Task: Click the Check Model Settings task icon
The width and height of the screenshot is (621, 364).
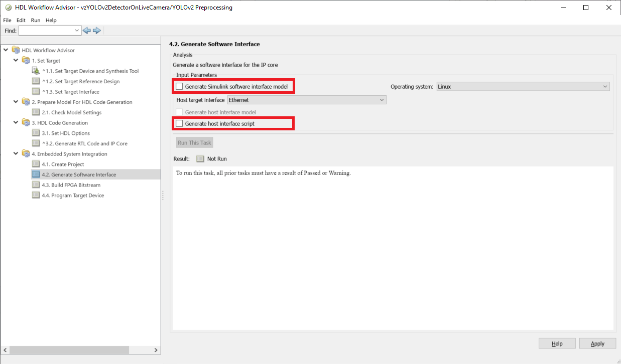Action: coord(36,112)
